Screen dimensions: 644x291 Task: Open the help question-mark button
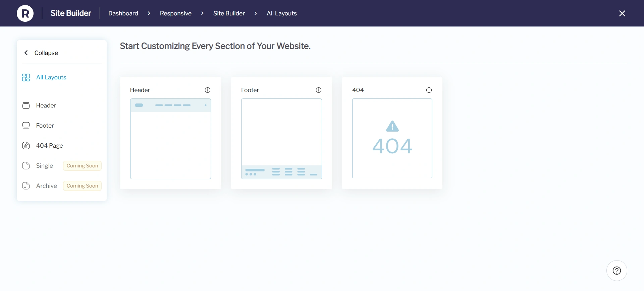tap(616, 271)
